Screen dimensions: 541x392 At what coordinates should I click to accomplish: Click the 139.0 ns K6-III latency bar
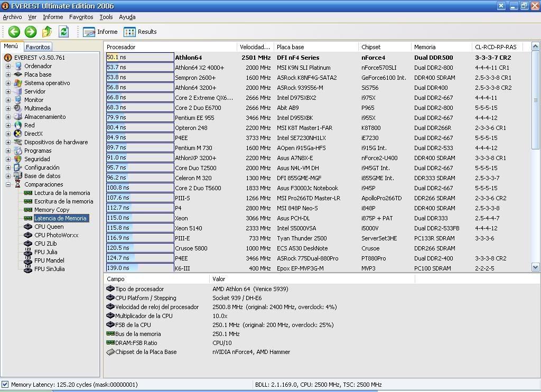(140, 268)
